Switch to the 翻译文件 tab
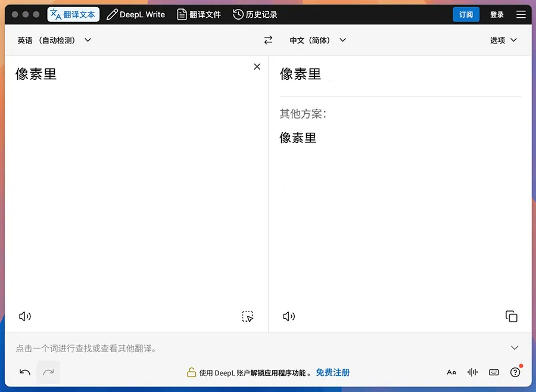This screenshot has width=536, height=392. point(200,14)
